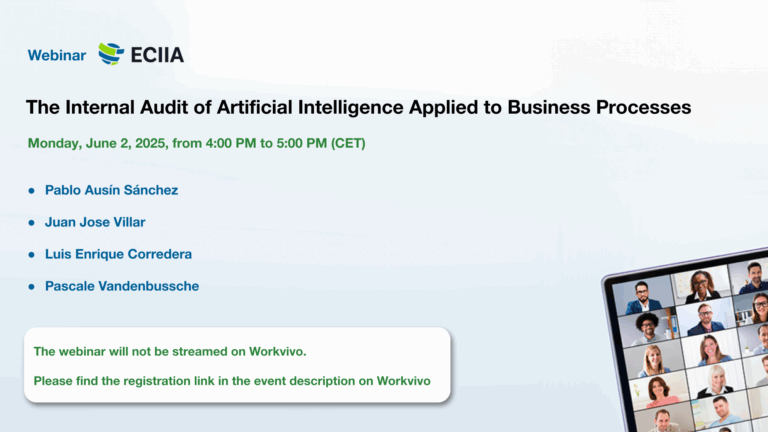The width and height of the screenshot is (768, 432).
Task: Click the blonde woman in lower-left tile
Action: pyautogui.click(x=653, y=360)
